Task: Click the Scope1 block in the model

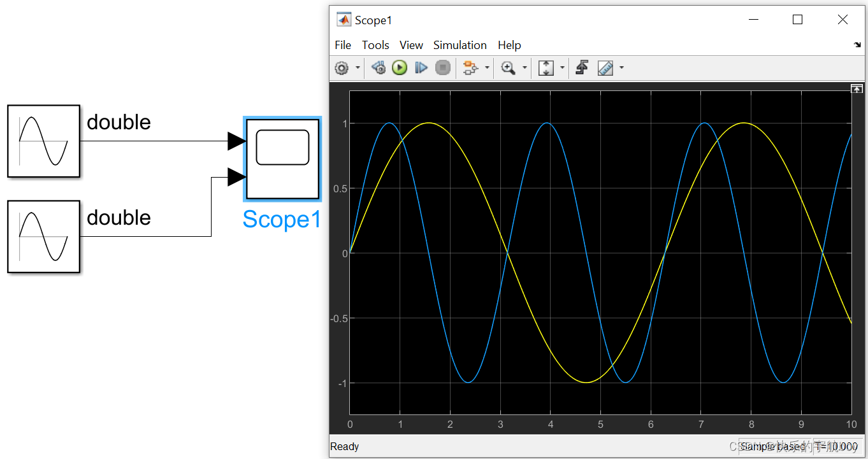Action: coord(282,158)
